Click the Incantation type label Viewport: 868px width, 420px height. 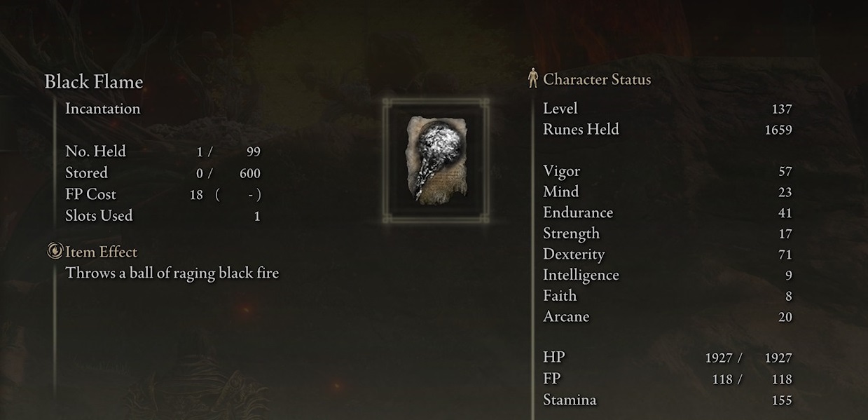(x=102, y=109)
